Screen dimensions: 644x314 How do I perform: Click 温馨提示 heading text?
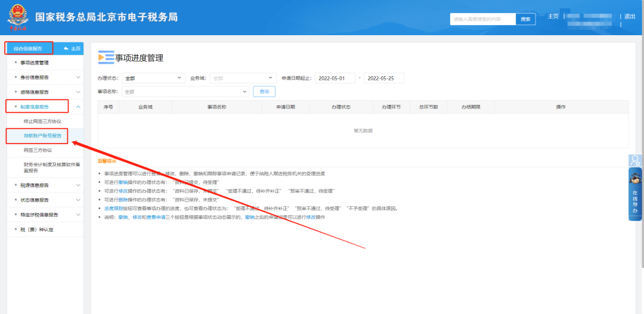tap(107, 160)
